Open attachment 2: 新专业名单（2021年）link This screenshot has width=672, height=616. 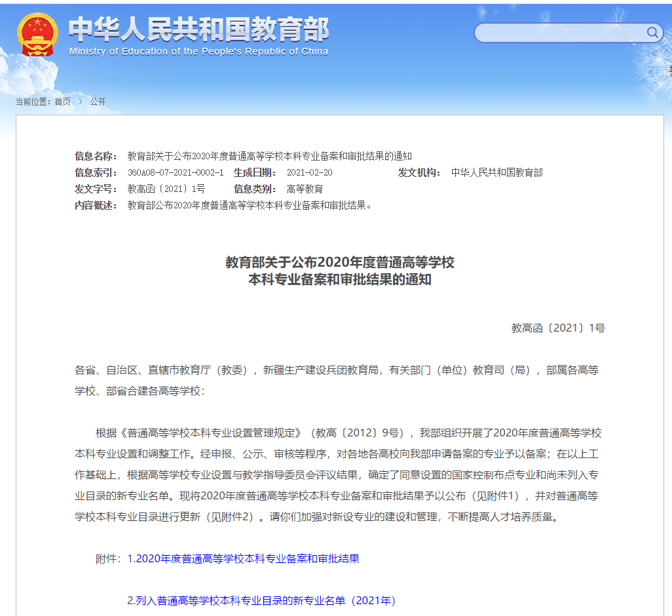tap(265, 600)
